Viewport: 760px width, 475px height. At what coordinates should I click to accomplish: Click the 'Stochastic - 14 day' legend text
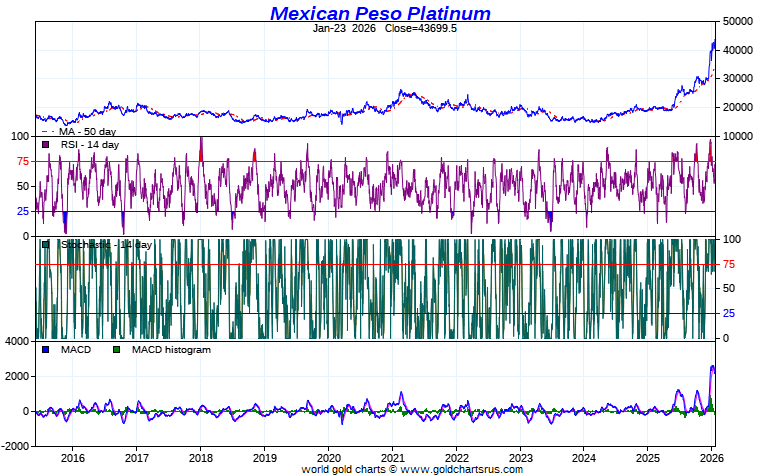107,245
